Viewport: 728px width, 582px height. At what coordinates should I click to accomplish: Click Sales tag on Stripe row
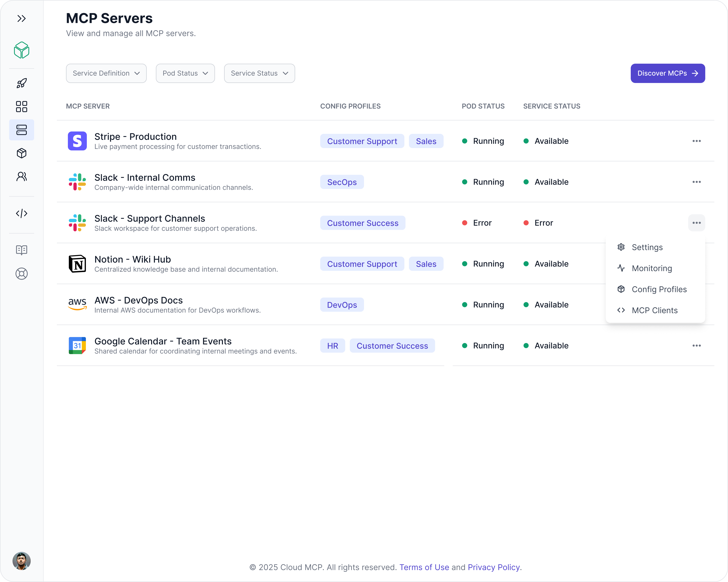426,141
